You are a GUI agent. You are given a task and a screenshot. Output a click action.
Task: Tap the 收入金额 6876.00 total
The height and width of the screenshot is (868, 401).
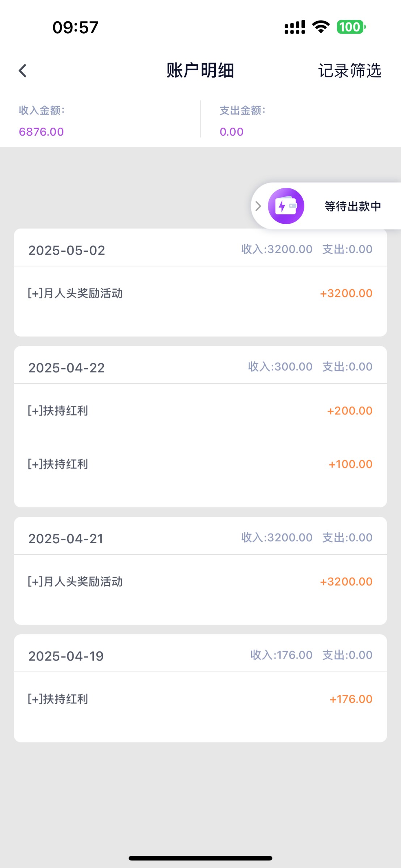click(41, 132)
